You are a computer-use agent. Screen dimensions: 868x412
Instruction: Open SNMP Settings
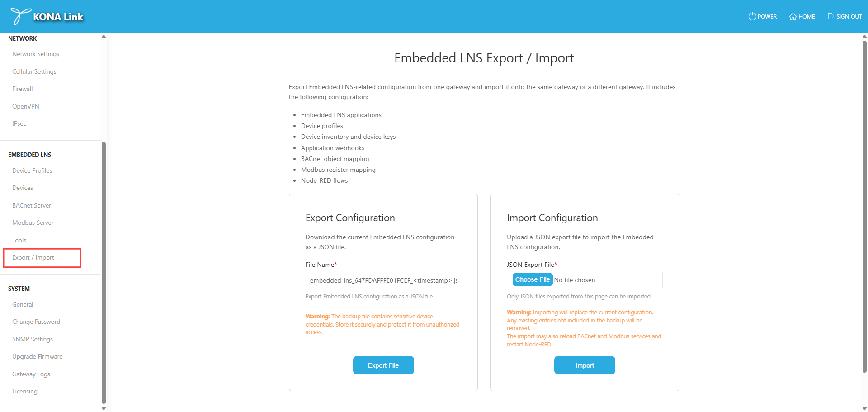33,339
